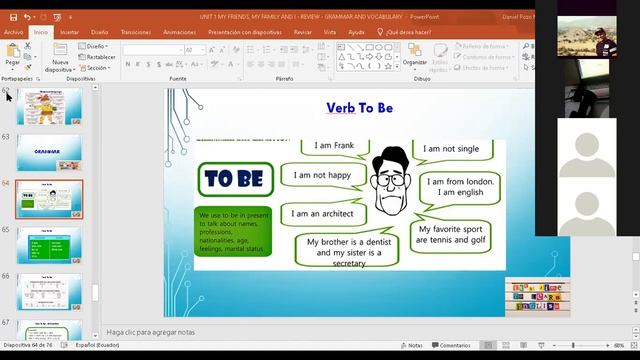Switch to the Revisar tab
This screenshot has height=360, width=640.
tap(302, 32)
